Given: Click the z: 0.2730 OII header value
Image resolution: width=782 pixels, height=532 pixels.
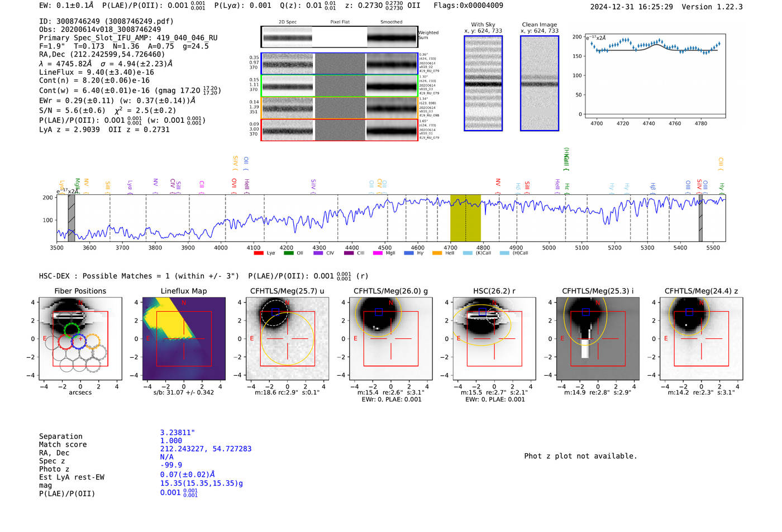Looking at the screenshot, I should (x=383, y=6).
